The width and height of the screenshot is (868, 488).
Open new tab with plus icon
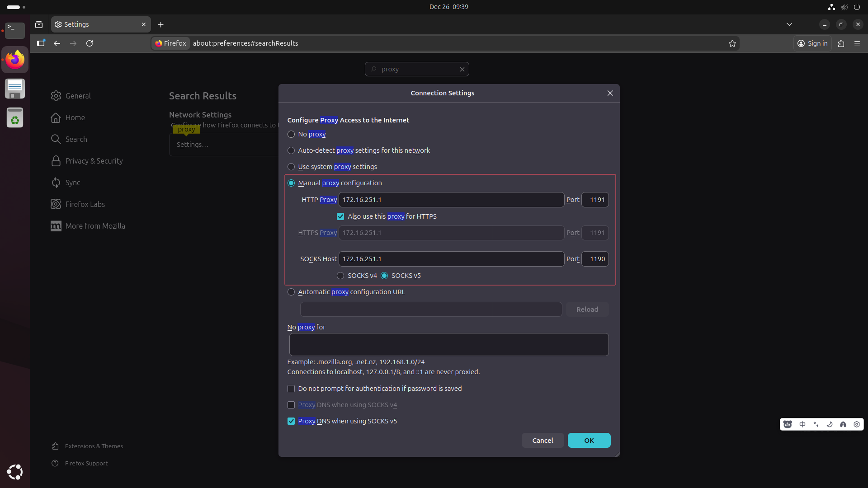pyautogui.click(x=160, y=24)
